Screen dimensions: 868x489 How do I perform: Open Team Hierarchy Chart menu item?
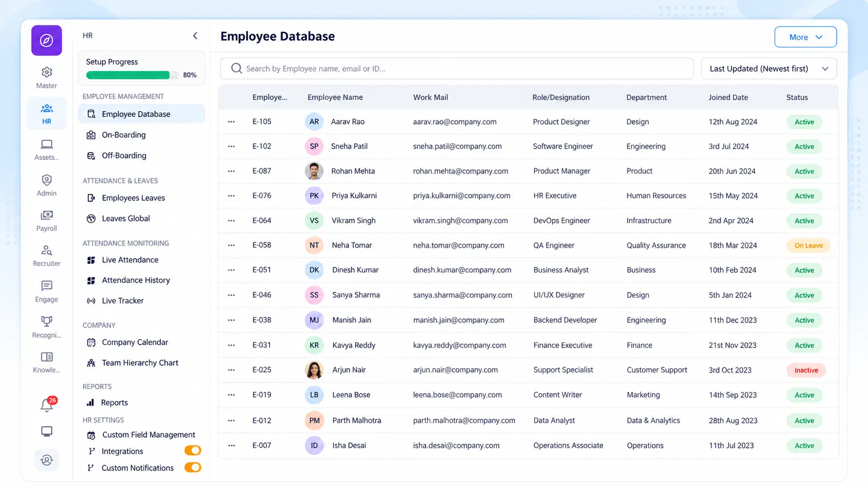141,363
